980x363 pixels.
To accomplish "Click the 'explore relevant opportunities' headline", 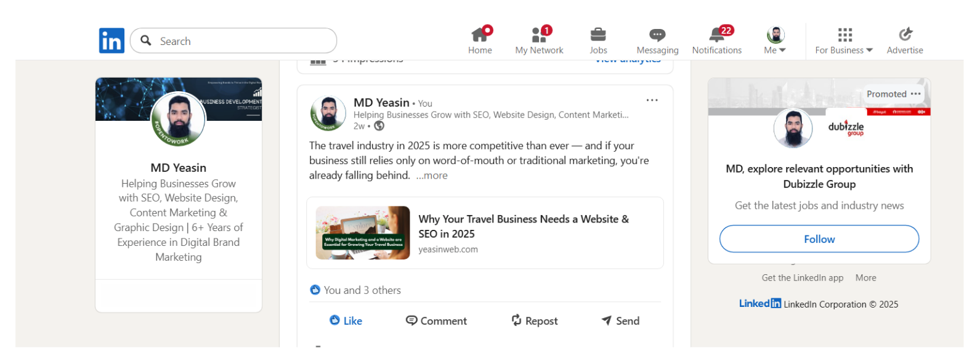I will coord(819,176).
